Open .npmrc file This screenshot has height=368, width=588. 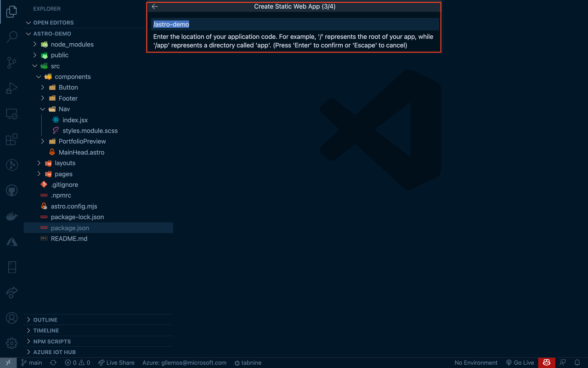pyautogui.click(x=98, y=195)
